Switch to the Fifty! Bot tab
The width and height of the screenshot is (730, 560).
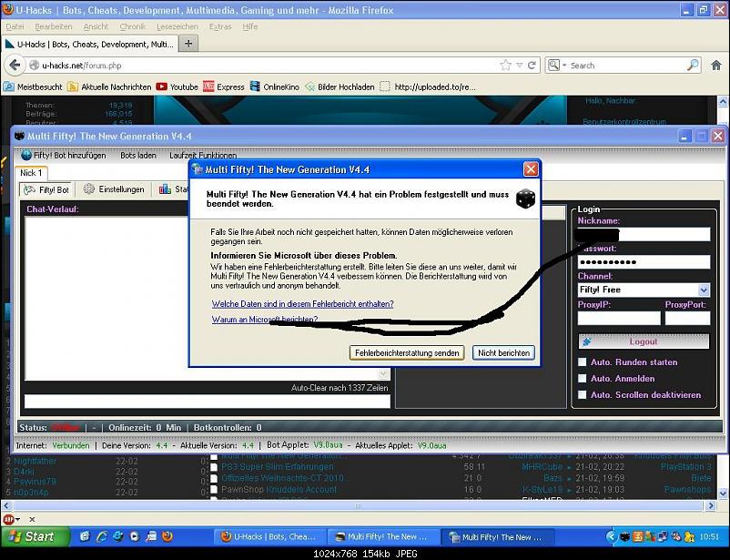46,189
